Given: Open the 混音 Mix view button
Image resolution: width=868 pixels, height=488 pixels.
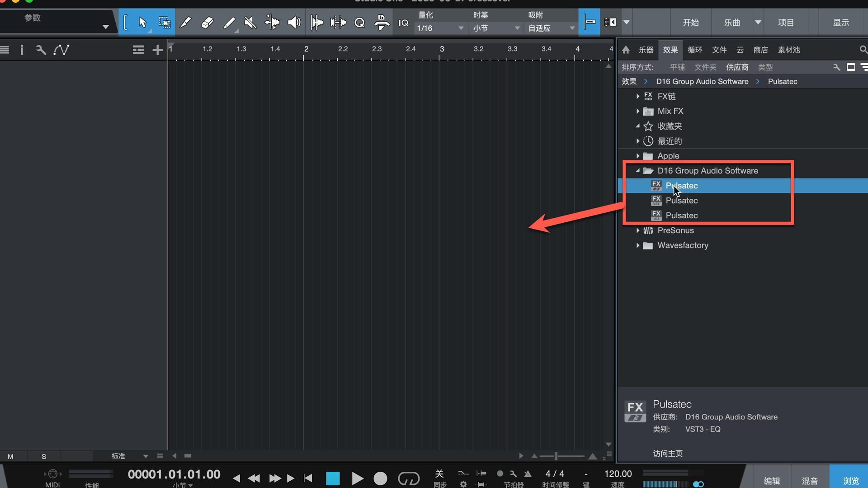Looking at the screenshot, I should pos(809,481).
